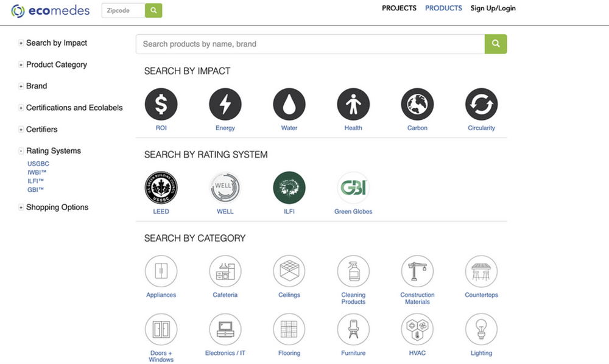Image resolution: width=609 pixels, height=364 pixels.
Task: Choose the Health person icon
Action: tap(353, 104)
